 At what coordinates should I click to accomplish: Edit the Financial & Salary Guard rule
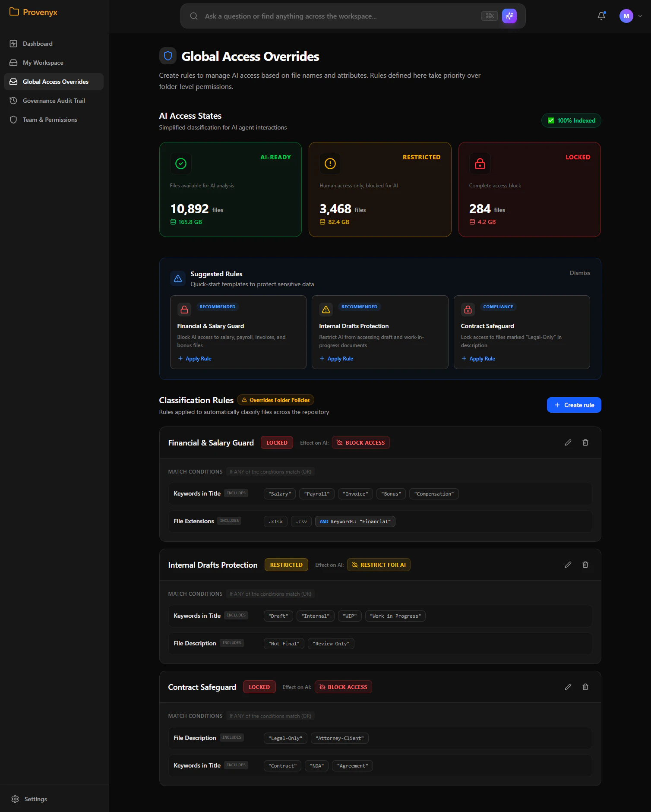coord(568,442)
